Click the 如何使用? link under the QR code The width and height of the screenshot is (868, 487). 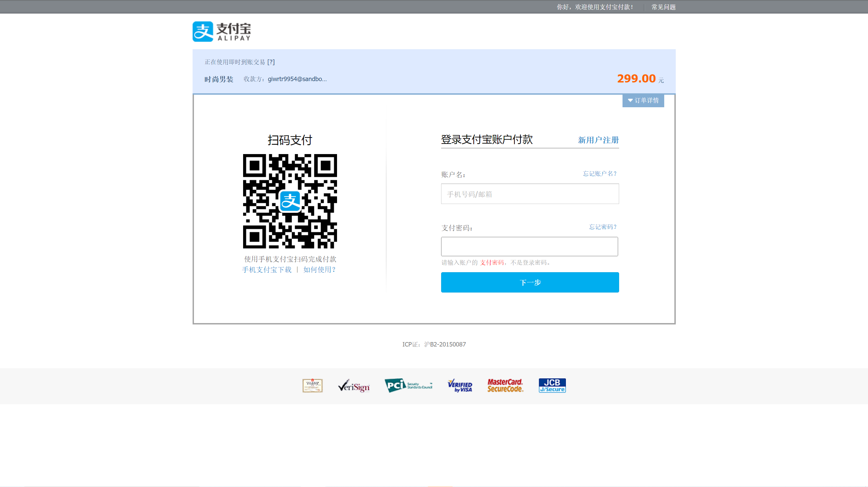[319, 270]
